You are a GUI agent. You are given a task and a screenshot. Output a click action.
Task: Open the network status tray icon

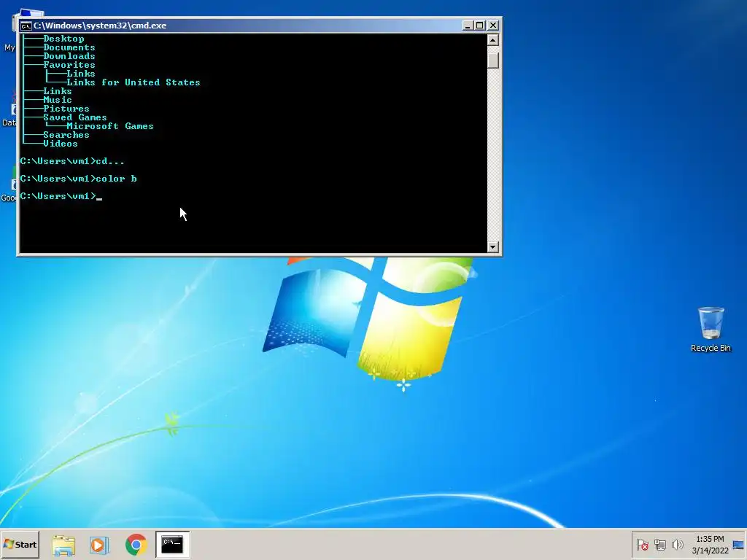[659, 545]
